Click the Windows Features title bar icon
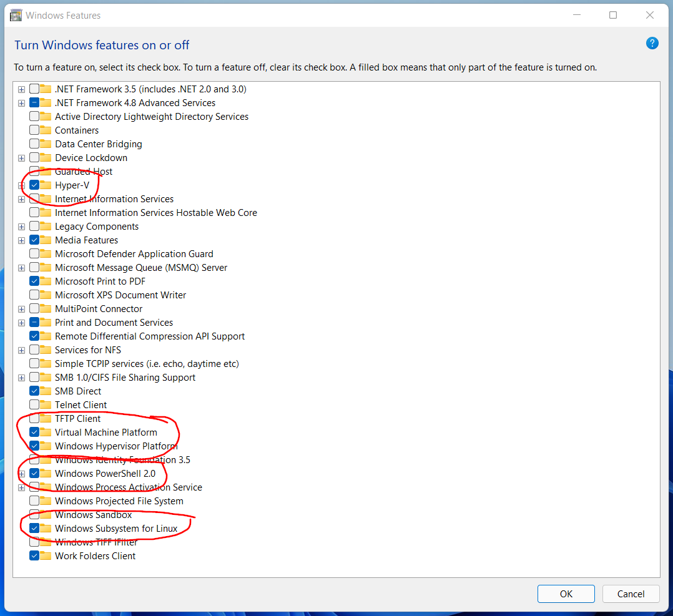 click(x=16, y=16)
